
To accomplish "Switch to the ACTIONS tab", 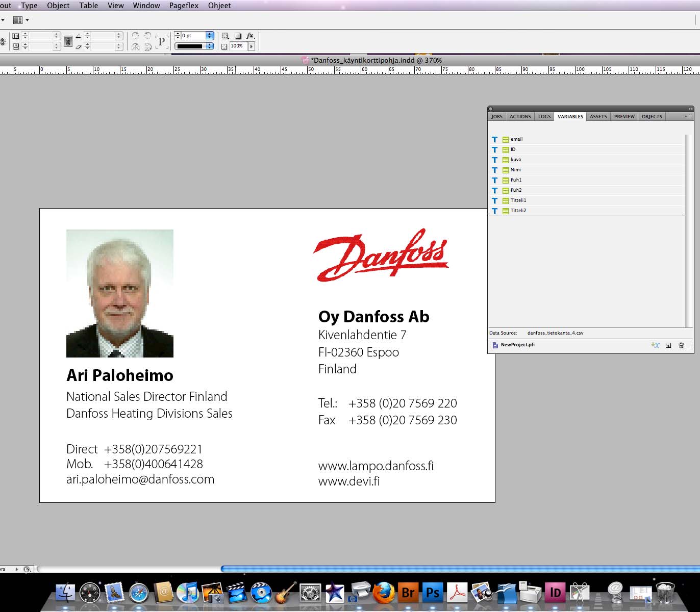I will 520,116.
